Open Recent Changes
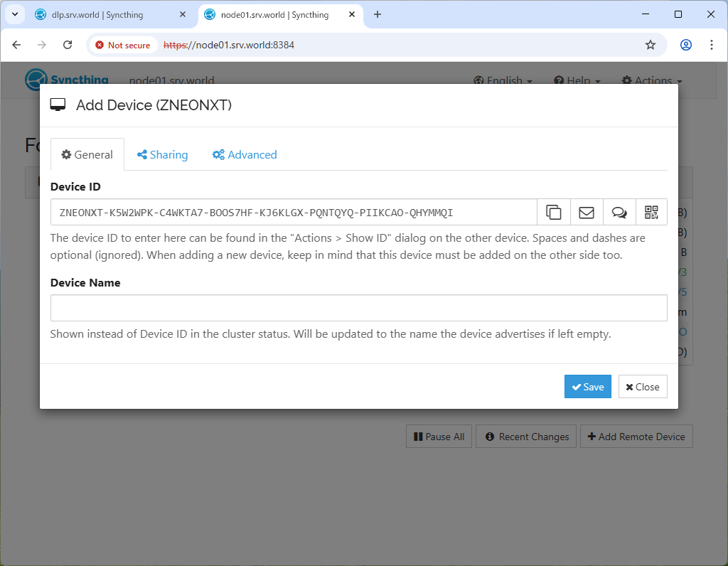Image resolution: width=728 pixels, height=566 pixels. pyautogui.click(x=527, y=437)
